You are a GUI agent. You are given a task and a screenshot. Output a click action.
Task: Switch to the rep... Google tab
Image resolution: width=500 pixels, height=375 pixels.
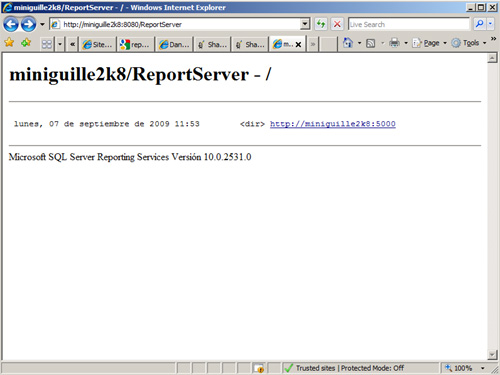tap(135, 44)
